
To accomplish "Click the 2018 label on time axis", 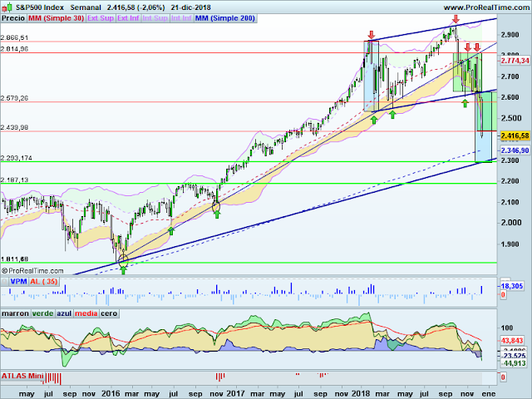I will [361, 393].
